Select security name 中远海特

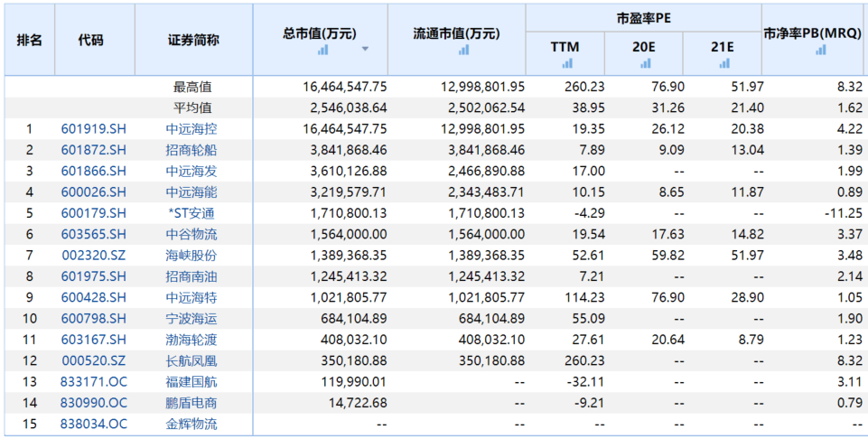click(191, 297)
